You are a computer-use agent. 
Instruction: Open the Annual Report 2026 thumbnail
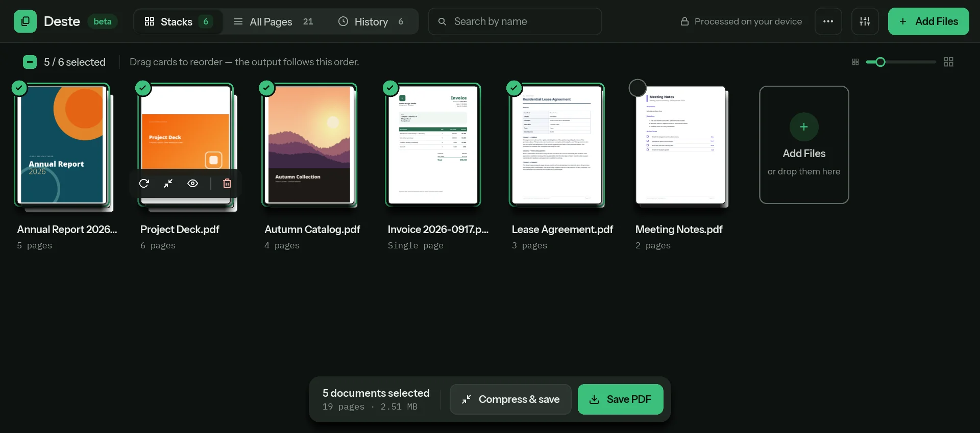[62, 145]
